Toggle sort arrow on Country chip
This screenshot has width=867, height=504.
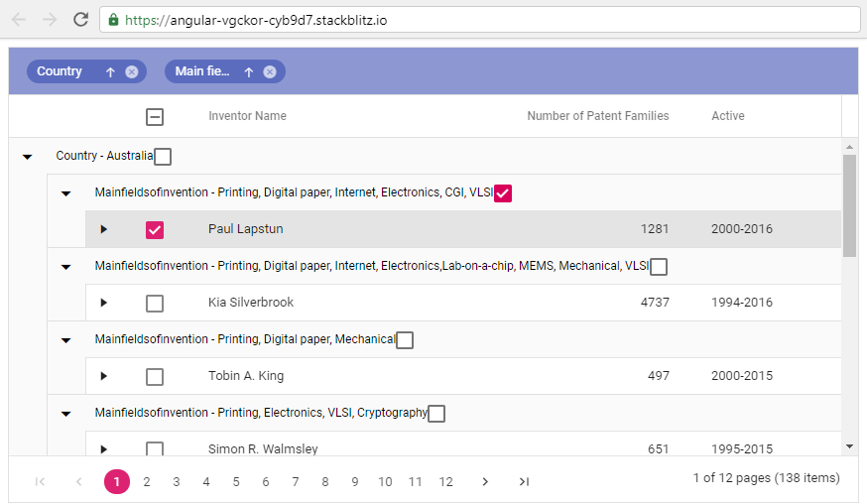[x=110, y=71]
